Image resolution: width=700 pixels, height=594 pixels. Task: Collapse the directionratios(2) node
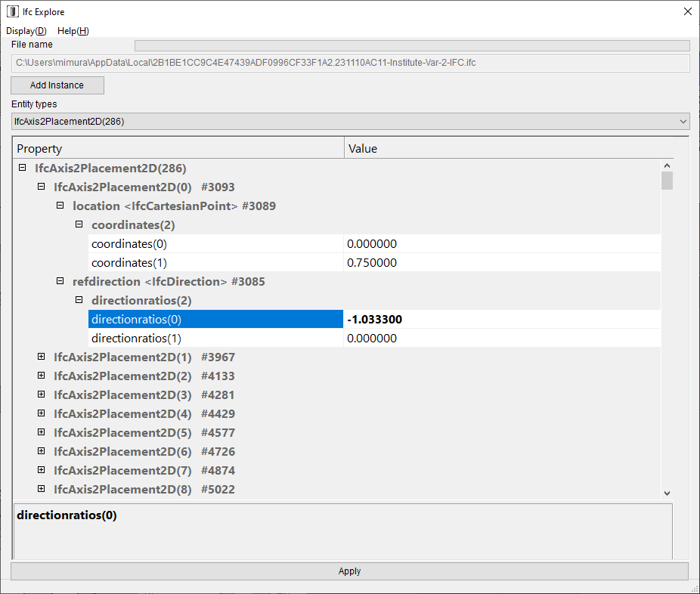pyautogui.click(x=79, y=300)
